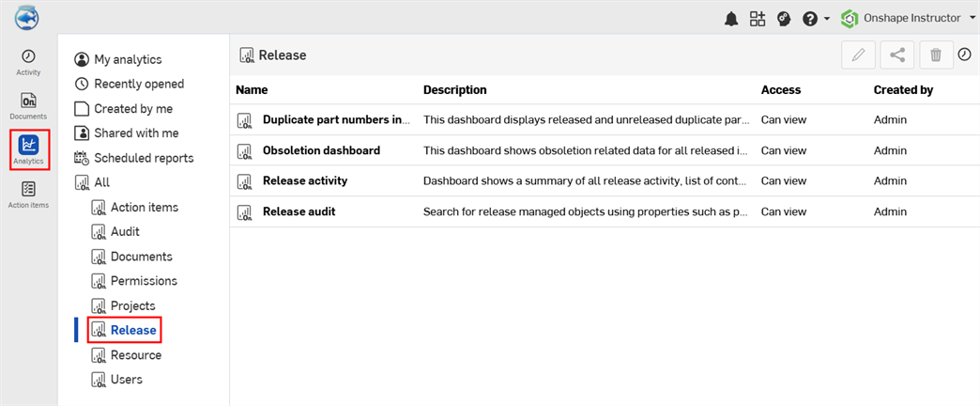Sort by the Name column header
Viewport: 980px width, 406px height.
tap(252, 90)
